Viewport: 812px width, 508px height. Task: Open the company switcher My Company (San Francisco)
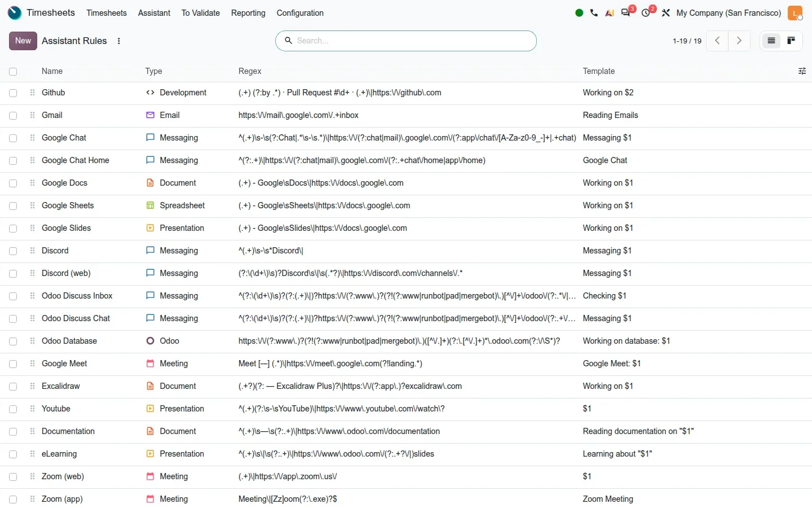point(729,12)
